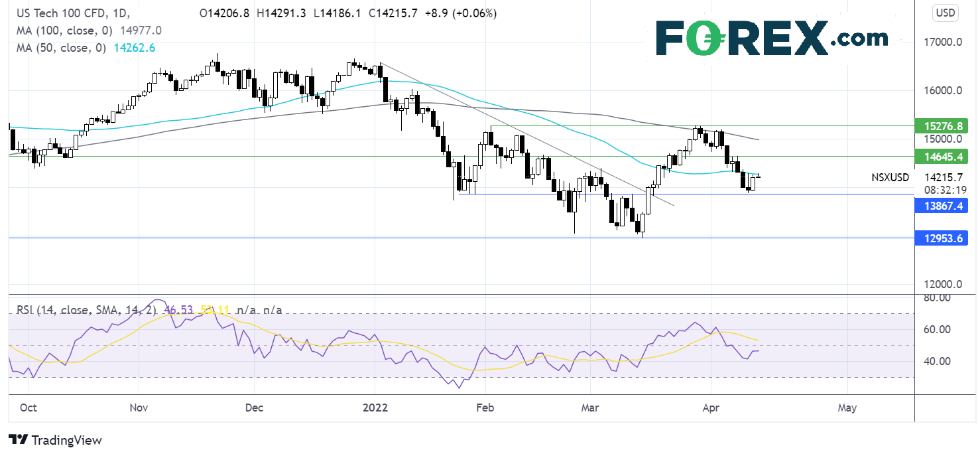Click the green 14645.4 price label

tap(940, 157)
